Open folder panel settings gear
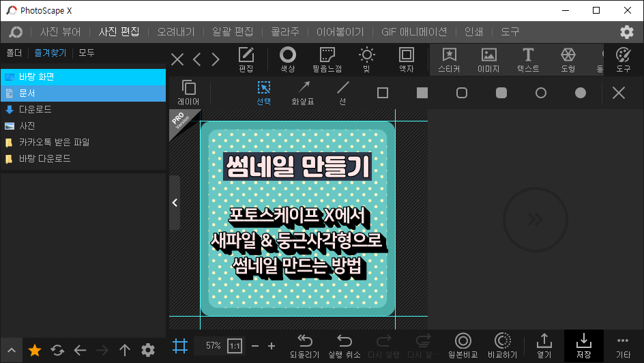The height and width of the screenshot is (363, 644). click(x=148, y=350)
